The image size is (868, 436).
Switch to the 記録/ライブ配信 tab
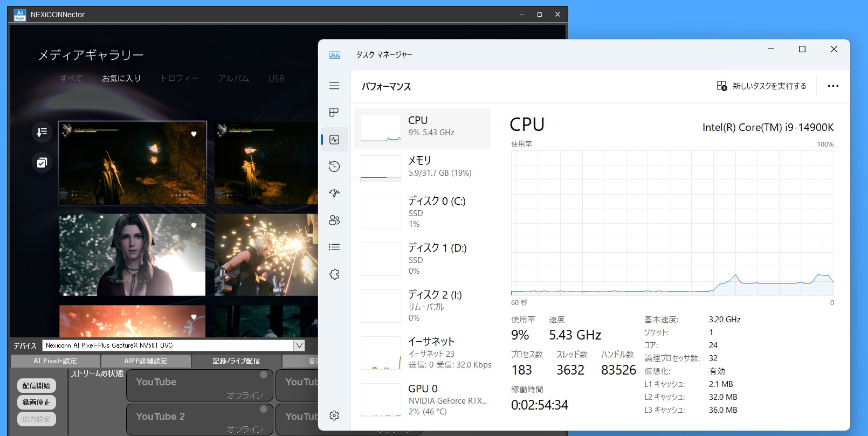click(236, 361)
